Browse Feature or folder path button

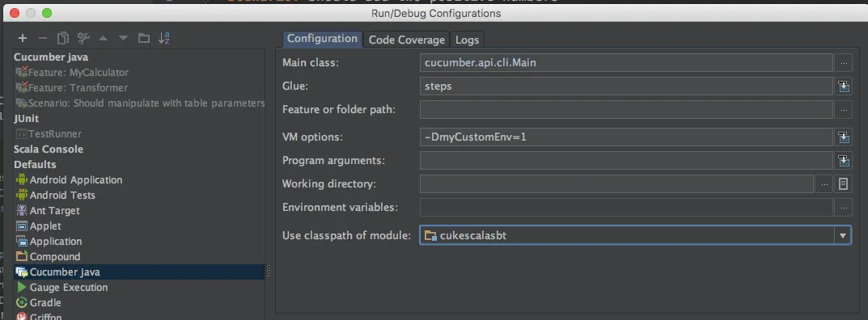(843, 109)
